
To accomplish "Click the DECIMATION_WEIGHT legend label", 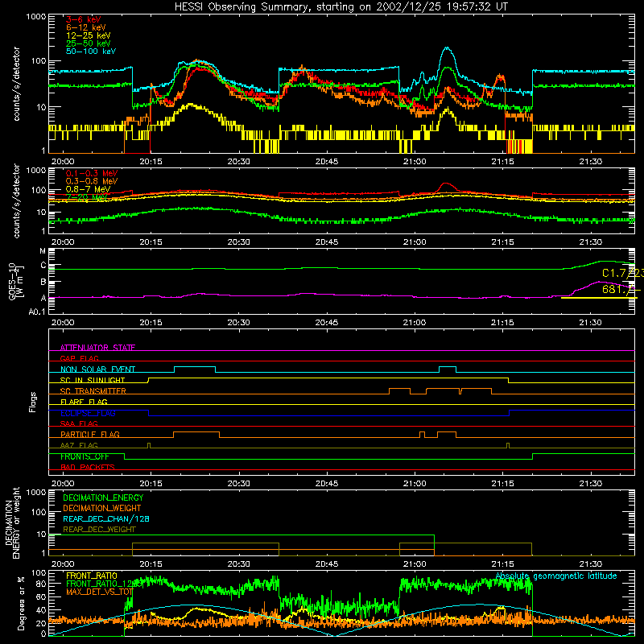I will [102, 508].
